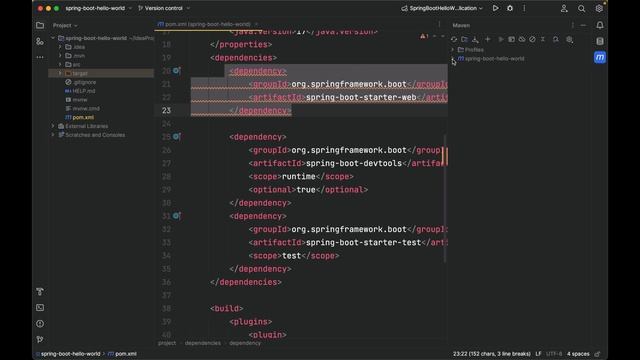640x360 pixels.
Task: Expand src folder
Action: click(x=60, y=64)
